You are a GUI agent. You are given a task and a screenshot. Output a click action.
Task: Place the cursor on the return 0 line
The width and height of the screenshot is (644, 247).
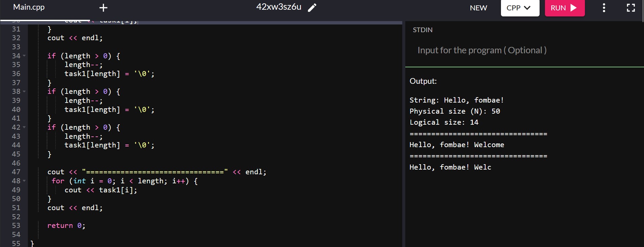coord(66,226)
